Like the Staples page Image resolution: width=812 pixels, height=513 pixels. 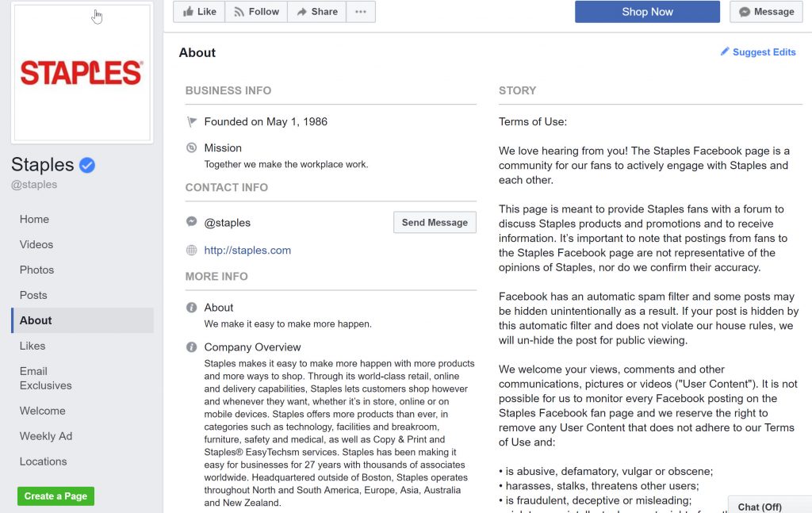point(199,12)
